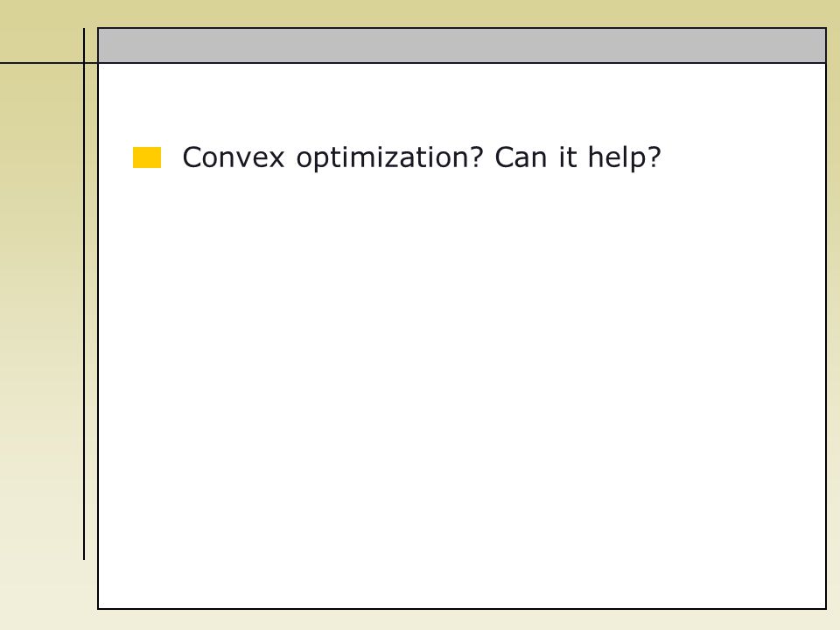The width and height of the screenshot is (840, 630).
Task: Select the word "it" in the bullet
Action: [568, 157]
